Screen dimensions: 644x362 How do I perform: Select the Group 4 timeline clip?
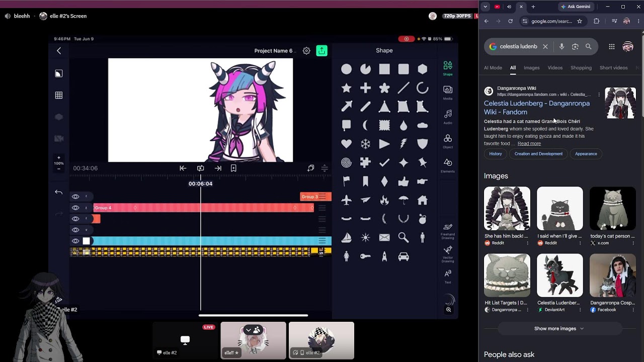click(x=204, y=208)
